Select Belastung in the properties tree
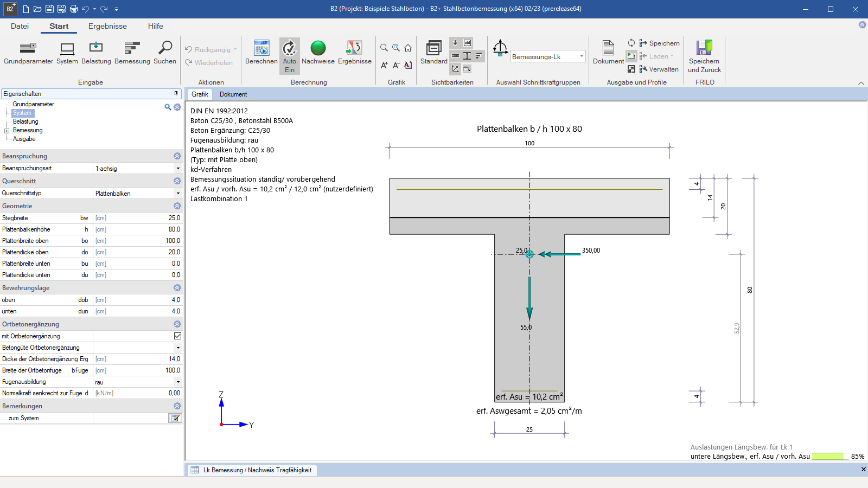 pyautogui.click(x=25, y=121)
